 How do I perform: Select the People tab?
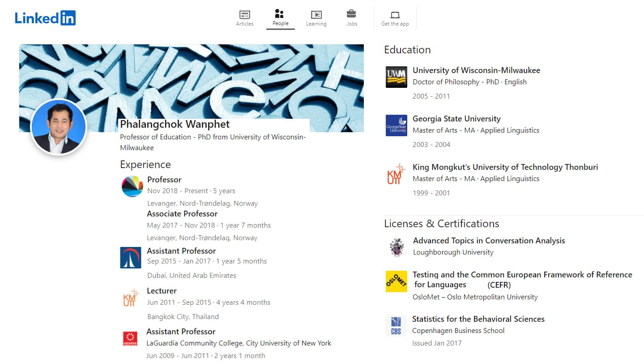pyautogui.click(x=280, y=18)
